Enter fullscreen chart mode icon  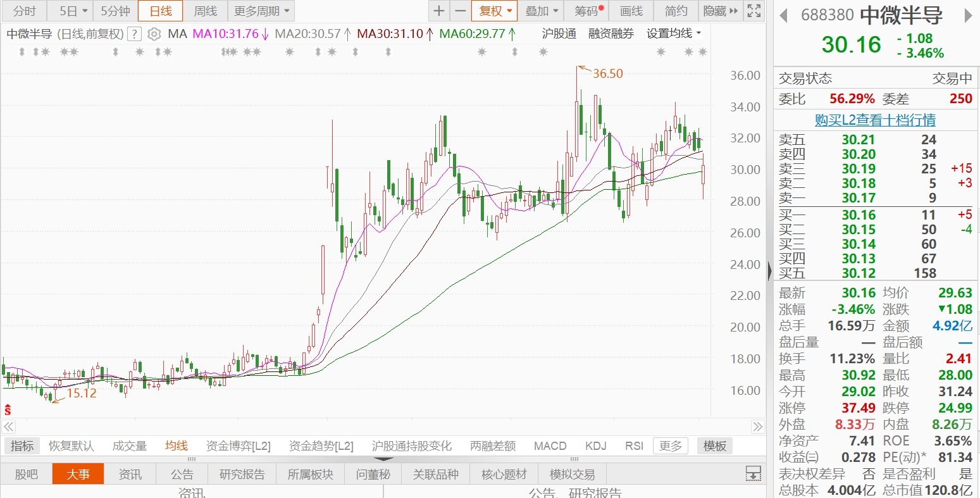754,11
